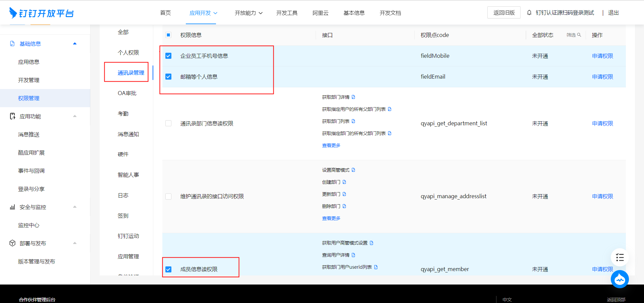Open doc icon next to 设置高管模式
Screen dimensions: 644x303
(353, 170)
